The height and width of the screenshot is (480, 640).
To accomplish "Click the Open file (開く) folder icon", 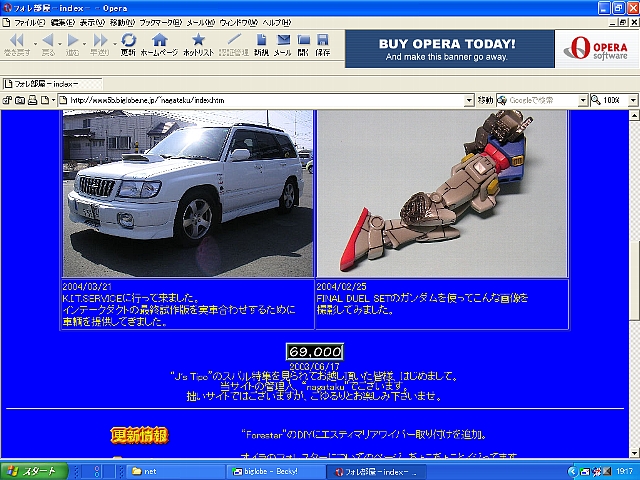I will [x=304, y=44].
